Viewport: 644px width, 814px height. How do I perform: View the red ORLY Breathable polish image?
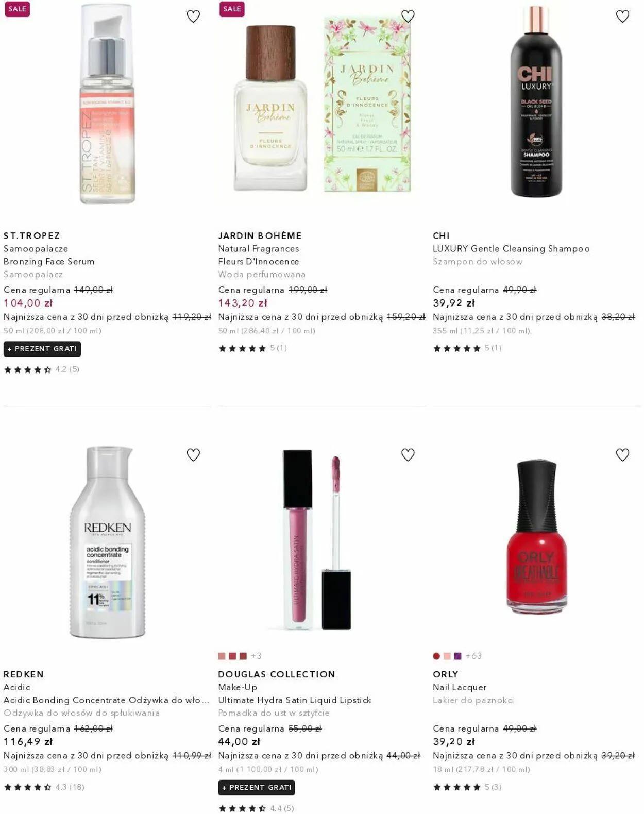(536, 536)
